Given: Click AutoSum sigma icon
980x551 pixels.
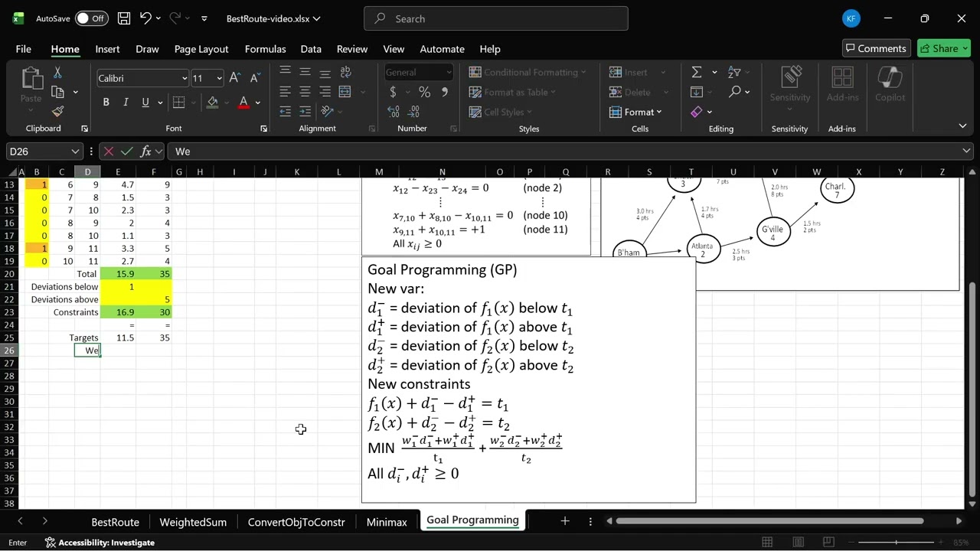Looking at the screenshot, I should click(x=697, y=72).
